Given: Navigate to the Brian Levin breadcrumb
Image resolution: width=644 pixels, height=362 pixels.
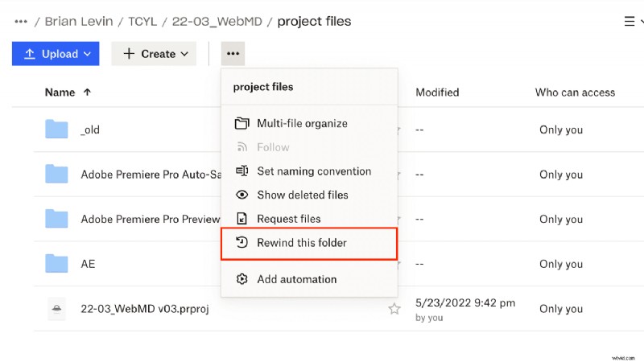Looking at the screenshot, I should point(82,22).
